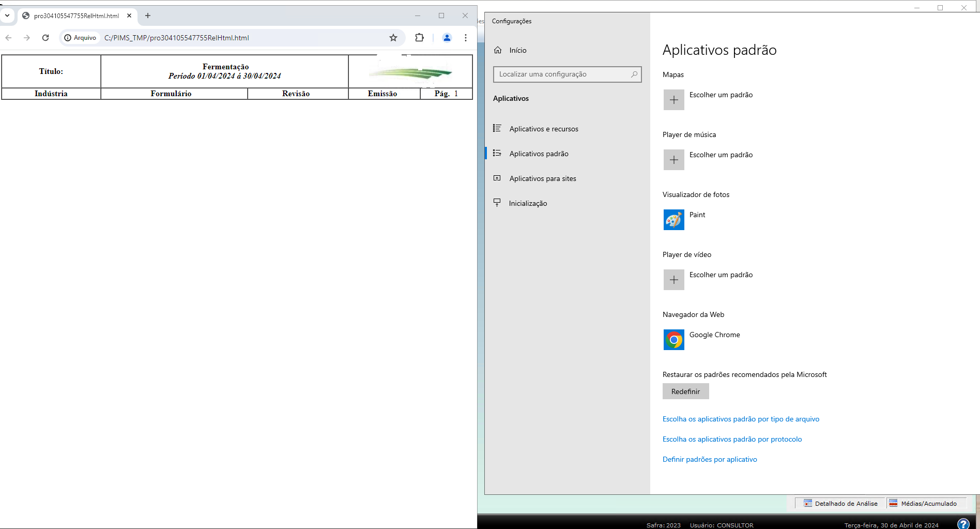Click the Inicialização icon

(x=497, y=203)
